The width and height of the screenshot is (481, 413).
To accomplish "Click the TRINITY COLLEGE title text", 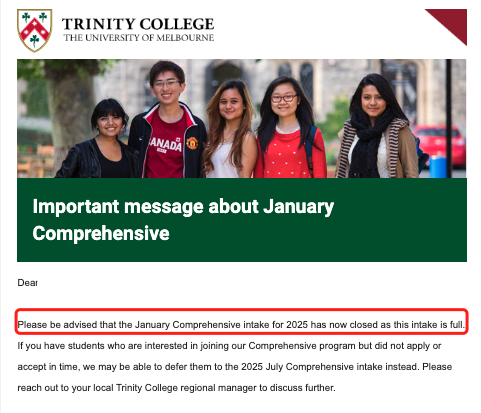I will tap(138, 24).
